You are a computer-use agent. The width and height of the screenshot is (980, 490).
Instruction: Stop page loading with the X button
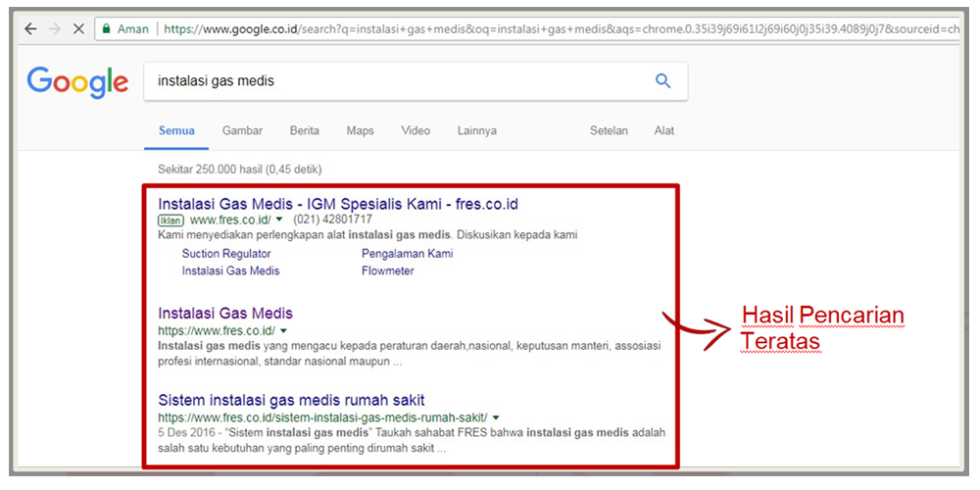pos(78,28)
